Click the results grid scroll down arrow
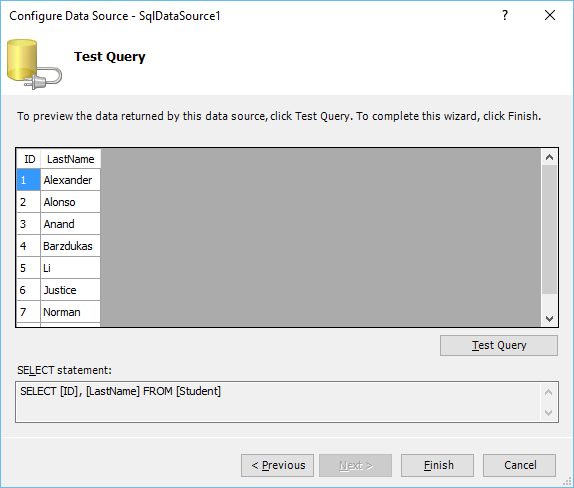The width and height of the screenshot is (574, 488). (549, 318)
